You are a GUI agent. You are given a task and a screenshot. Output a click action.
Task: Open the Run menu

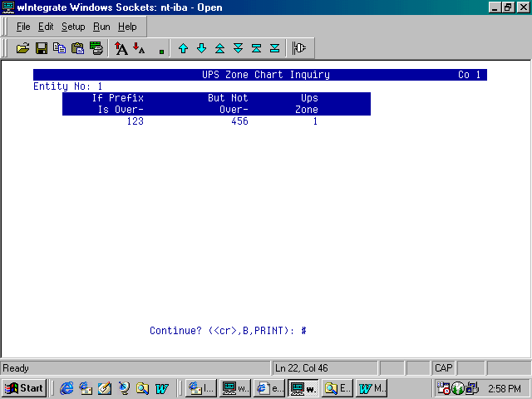[101, 27]
